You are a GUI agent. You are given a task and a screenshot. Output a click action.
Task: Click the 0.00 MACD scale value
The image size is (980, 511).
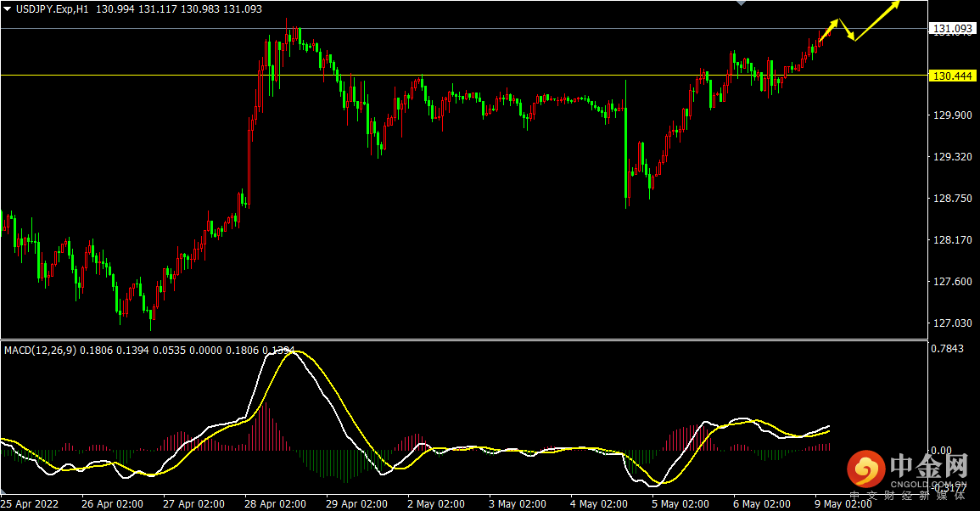[x=941, y=451]
